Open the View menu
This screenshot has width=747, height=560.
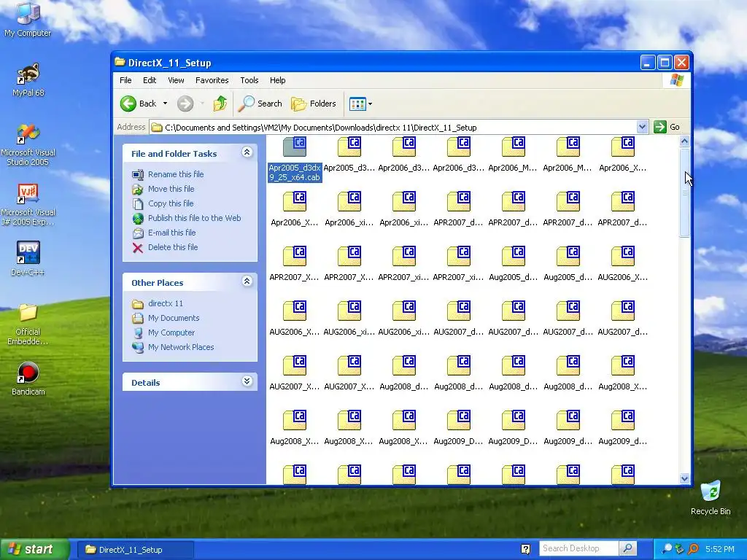(176, 80)
